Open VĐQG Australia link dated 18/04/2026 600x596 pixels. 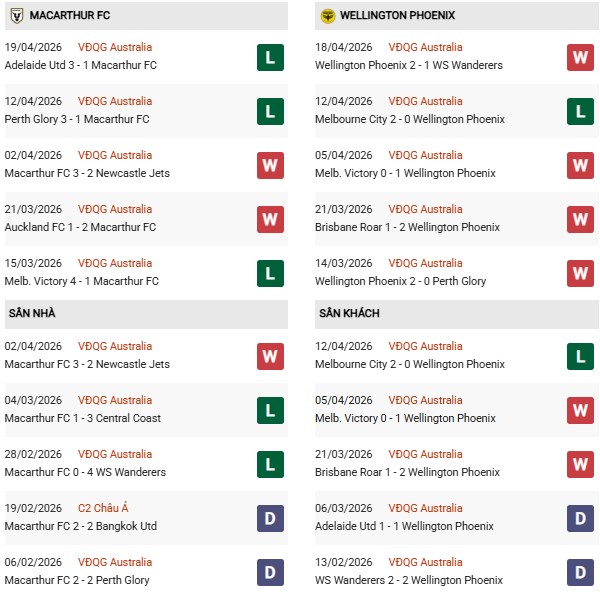click(427, 47)
